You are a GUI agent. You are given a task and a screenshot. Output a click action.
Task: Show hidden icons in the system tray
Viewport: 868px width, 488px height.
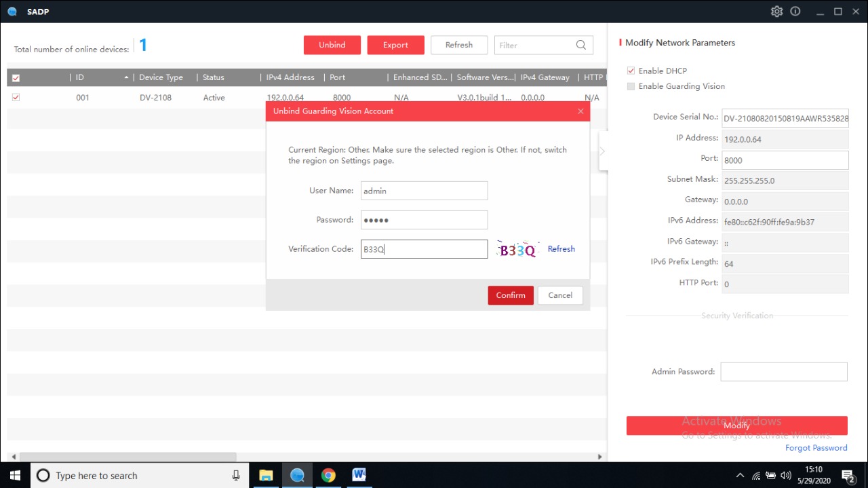point(740,476)
